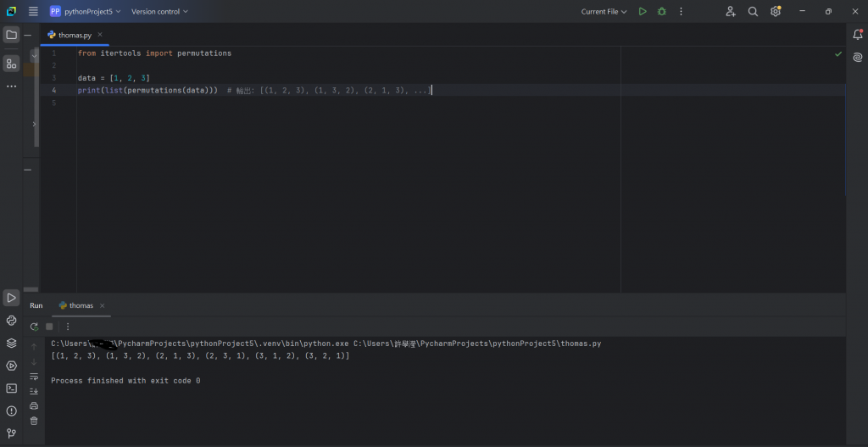This screenshot has width=868, height=447.
Task: Close the thomas.py editor tab
Action: click(100, 34)
